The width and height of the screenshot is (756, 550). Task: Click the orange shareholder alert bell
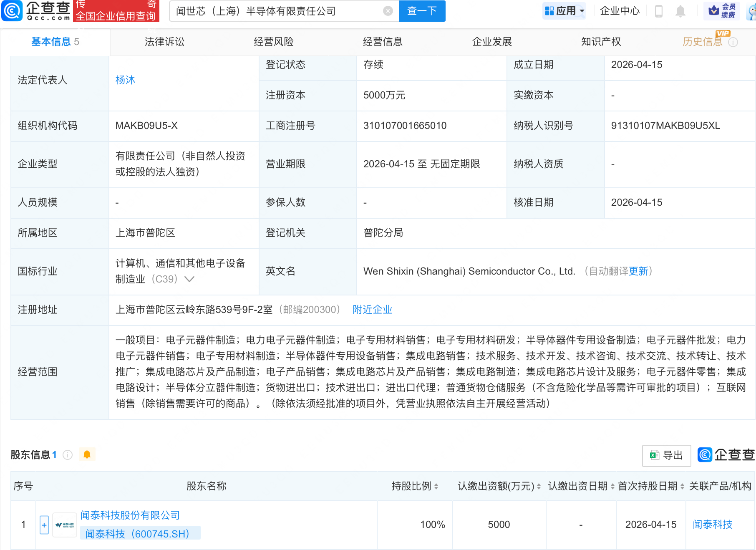(x=87, y=454)
